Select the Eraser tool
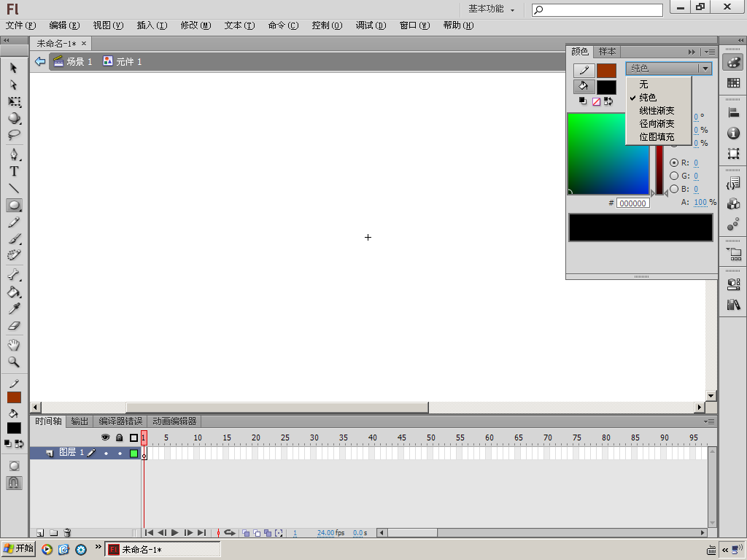 [x=14, y=326]
